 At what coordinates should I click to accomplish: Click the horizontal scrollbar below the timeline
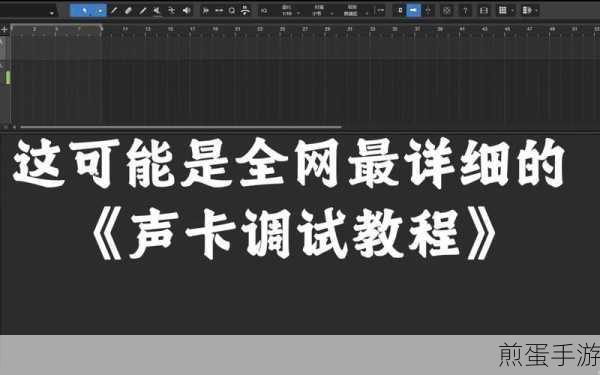tap(181, 127)
